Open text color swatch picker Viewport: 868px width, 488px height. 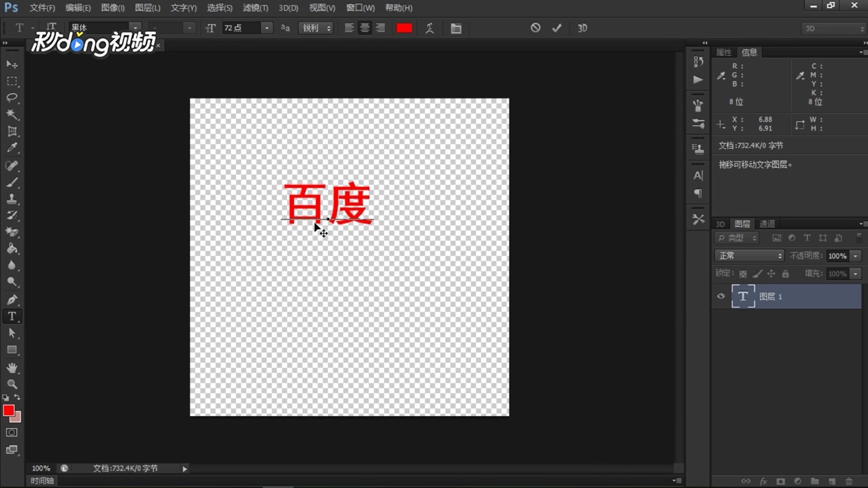[x=404, y=28]
